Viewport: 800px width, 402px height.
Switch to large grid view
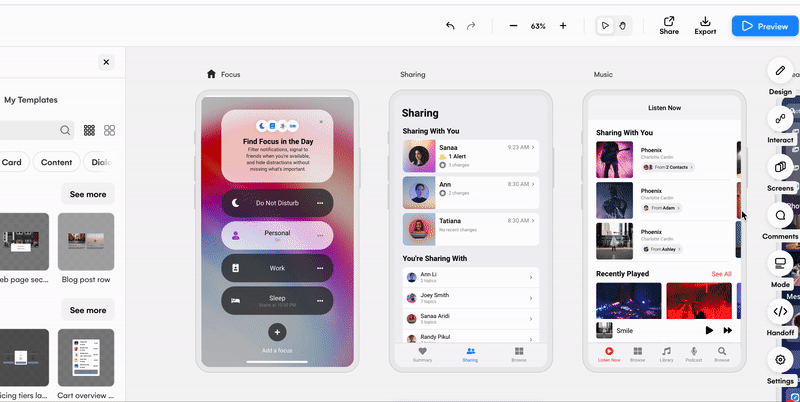coord(109,130)
